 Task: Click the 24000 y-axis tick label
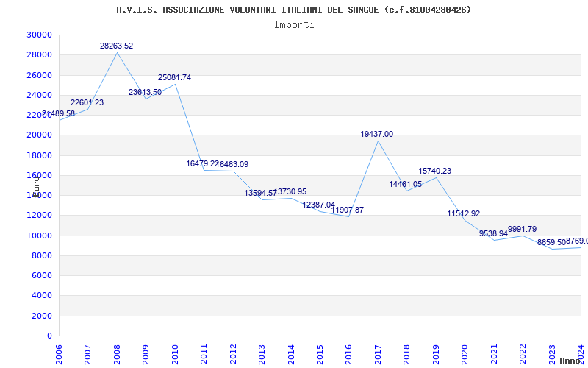40,95
